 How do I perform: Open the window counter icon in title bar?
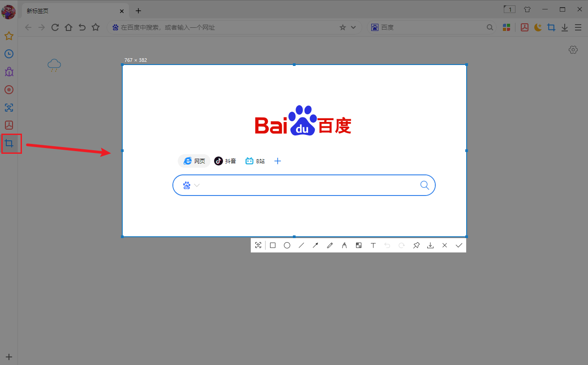coord(509,9)
